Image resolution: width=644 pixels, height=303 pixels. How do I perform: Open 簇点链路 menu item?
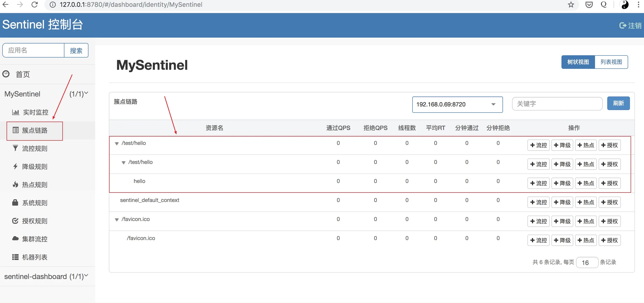coord(34,130)
